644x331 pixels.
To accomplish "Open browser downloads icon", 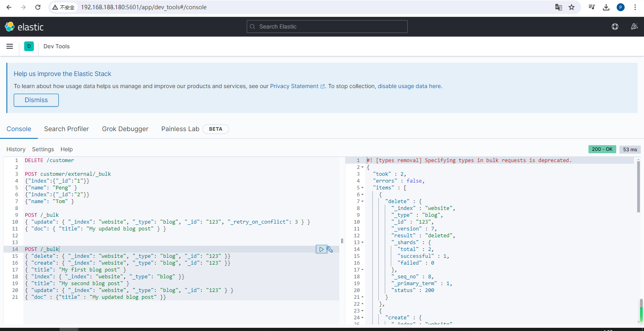I will click(x=606, y=7).
